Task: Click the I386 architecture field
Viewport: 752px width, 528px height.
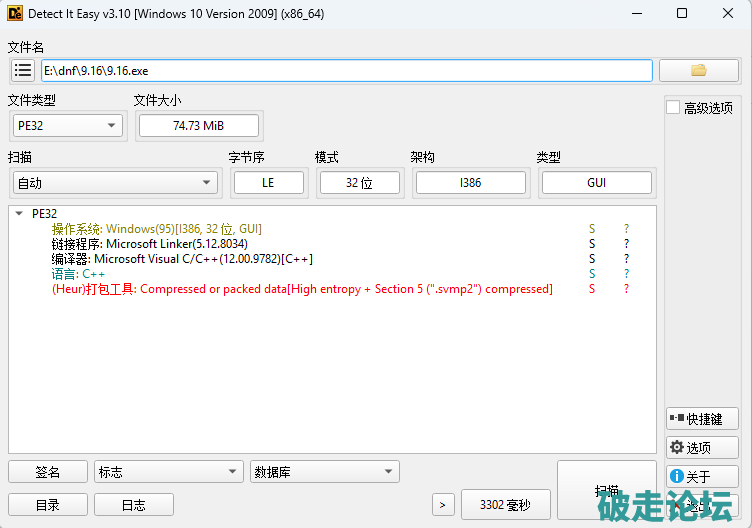Action: pos(470,182)
